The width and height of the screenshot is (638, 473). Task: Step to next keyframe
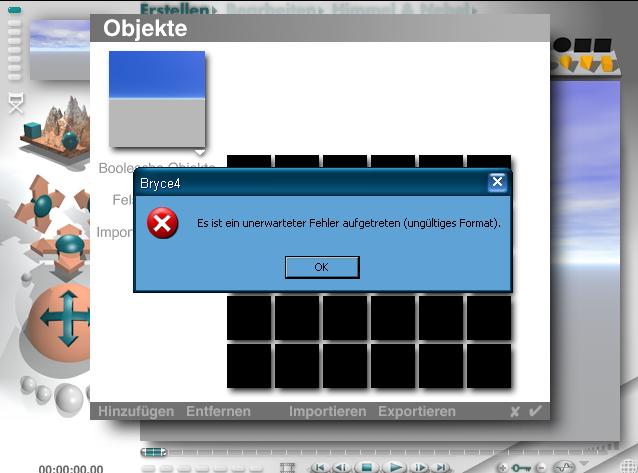420,467
